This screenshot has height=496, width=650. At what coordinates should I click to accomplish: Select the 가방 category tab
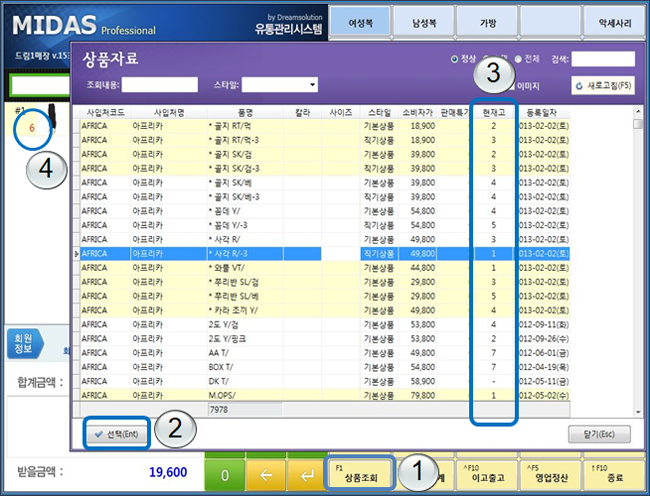(488, 22)
